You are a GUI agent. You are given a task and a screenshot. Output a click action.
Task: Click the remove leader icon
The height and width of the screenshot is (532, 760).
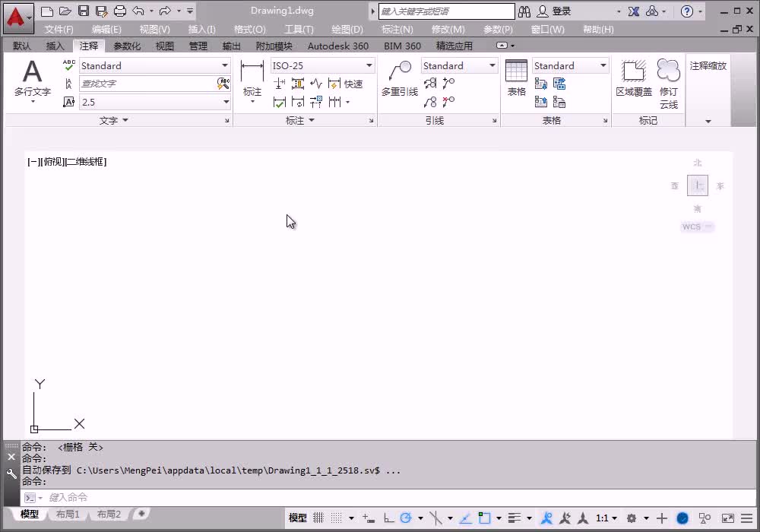point(449,102)
